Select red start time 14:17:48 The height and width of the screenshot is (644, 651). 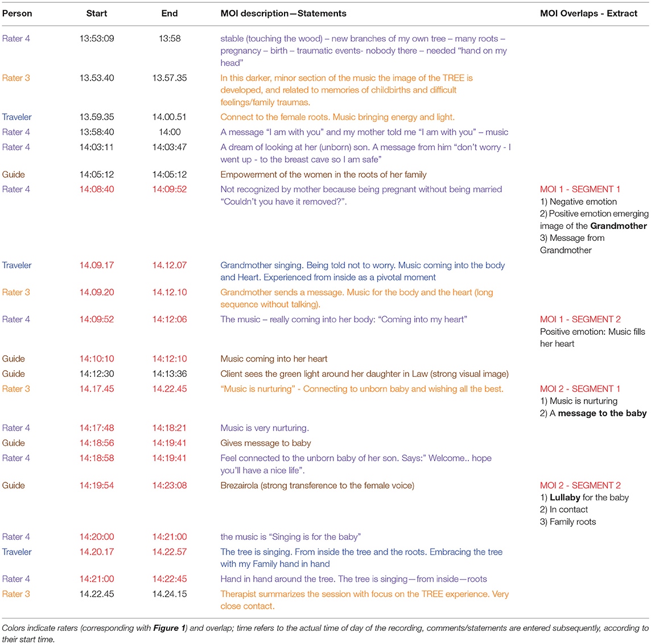[x=97, y=428]
